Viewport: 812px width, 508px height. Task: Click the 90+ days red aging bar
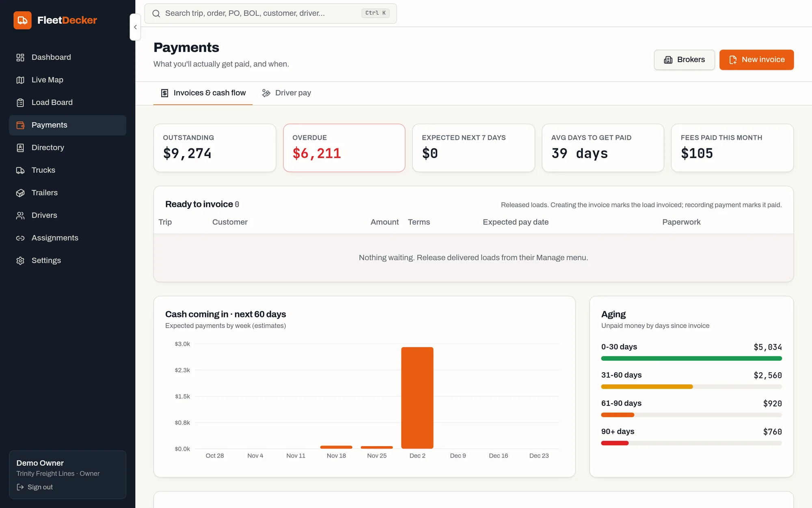click(615, 443)
